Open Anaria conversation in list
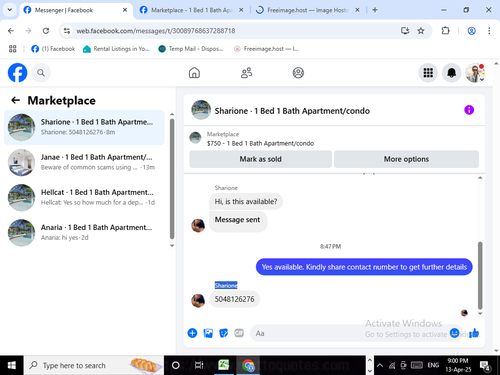The height and width of the screenshot is (375, 500). coord(84,232)
